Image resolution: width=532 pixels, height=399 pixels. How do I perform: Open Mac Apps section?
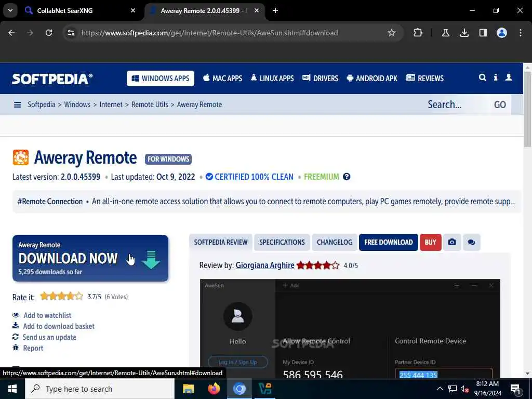pyautogui.click(x=222, y=78)
